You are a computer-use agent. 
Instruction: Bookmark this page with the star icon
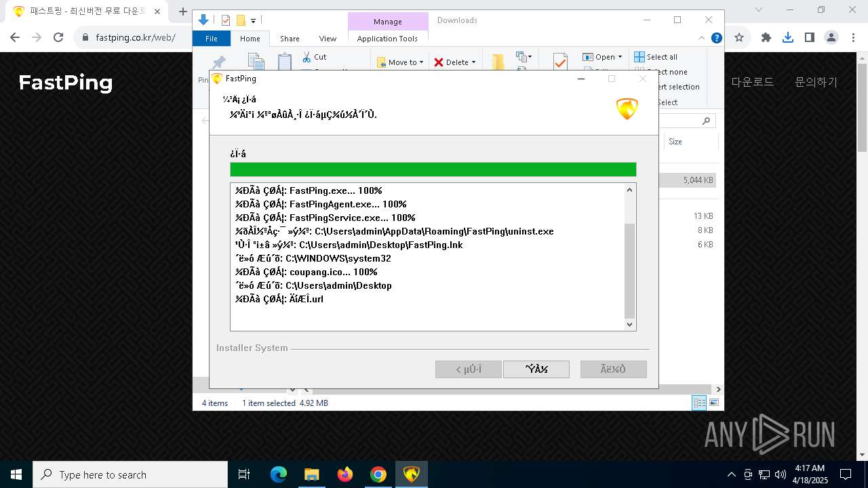[739, 37]
